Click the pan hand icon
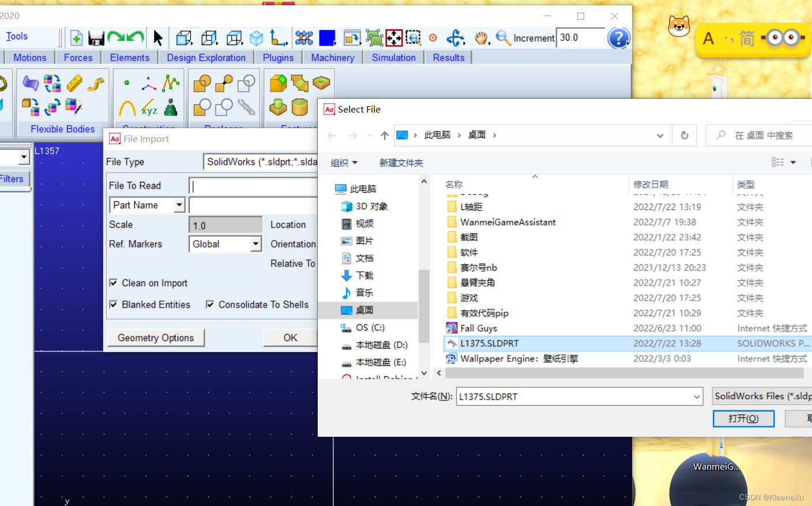812x506 pixels. point(481,38)
